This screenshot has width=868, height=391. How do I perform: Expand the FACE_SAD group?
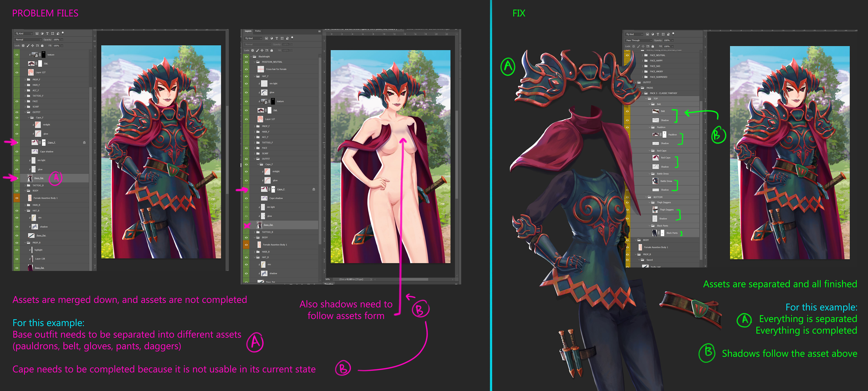click(643, 66)
